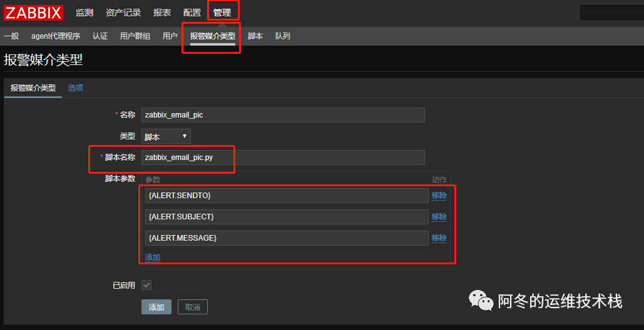The width and height of the screenshot is (644, 330).
Task: Remove the {ALERT.SENDTO} parameter
Action: tap(439, 196)
